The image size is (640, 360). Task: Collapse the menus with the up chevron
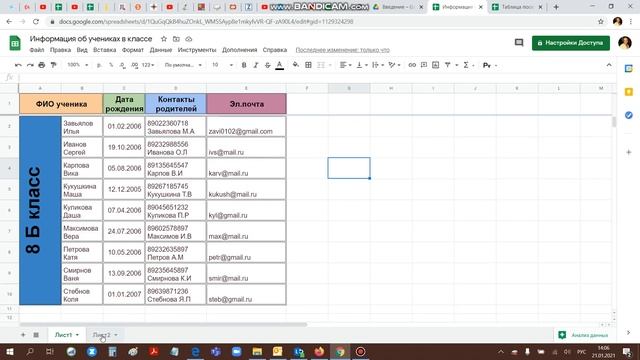coord(609,65)
